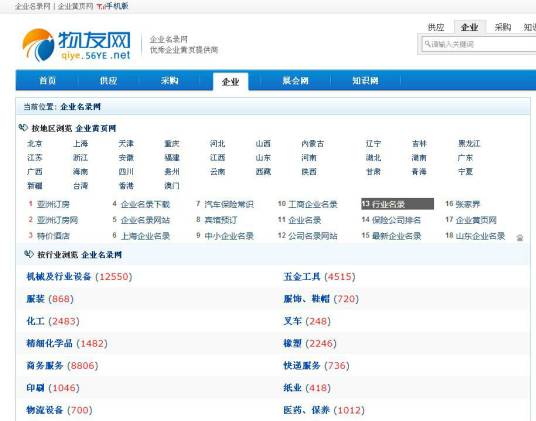Image resolution: width=536 pixels, height=421 pixels.
Task: Open 首页 in the blue navigation bar
Action: [x=48, y=81]
